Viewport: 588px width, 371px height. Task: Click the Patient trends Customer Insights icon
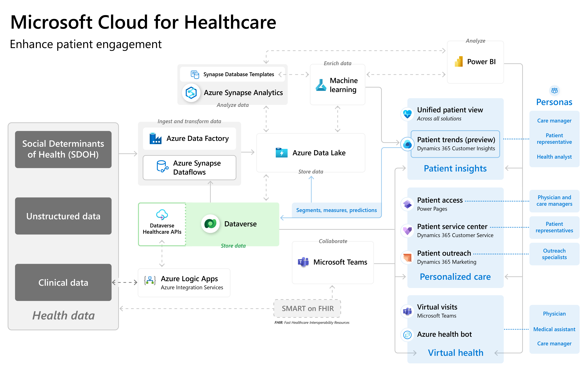[407, 144]
